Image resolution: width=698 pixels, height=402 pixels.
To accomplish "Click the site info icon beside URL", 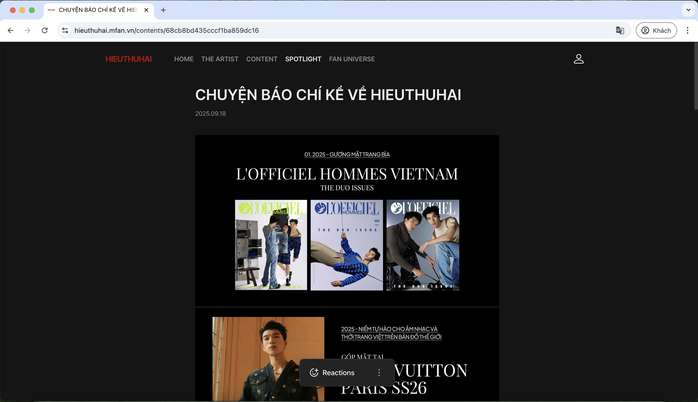I will coord(65,31).
